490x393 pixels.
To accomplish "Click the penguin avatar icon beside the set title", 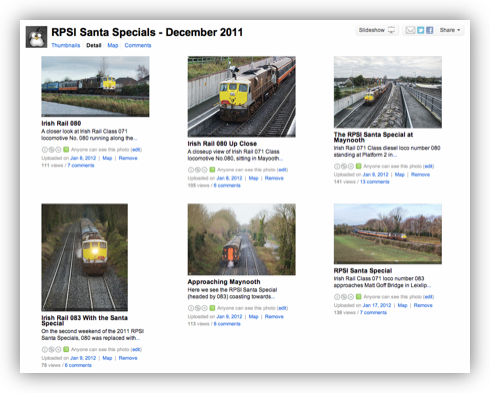I will pos(36,37).
